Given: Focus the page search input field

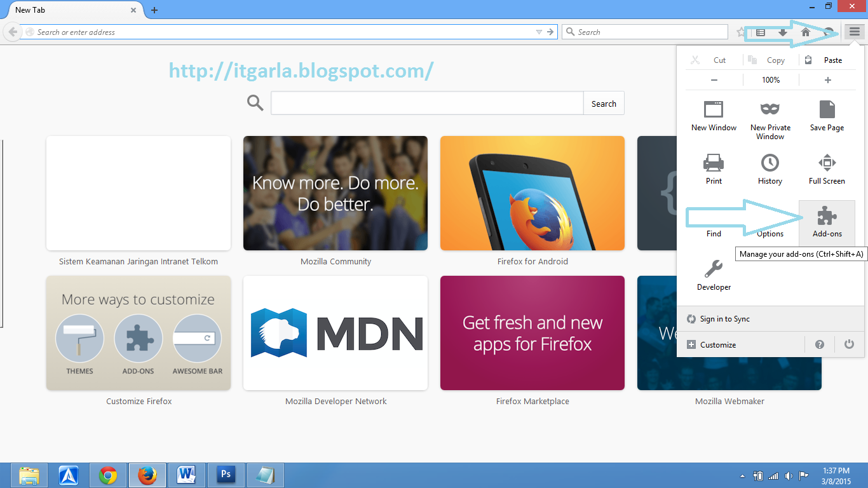Looking at the screenshot, I should (427, 104).
